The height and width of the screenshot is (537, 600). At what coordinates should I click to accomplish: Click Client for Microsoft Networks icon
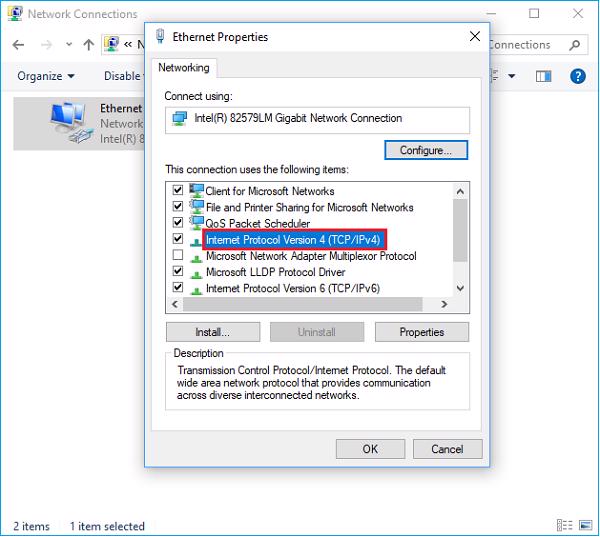[x=197, y=190]
